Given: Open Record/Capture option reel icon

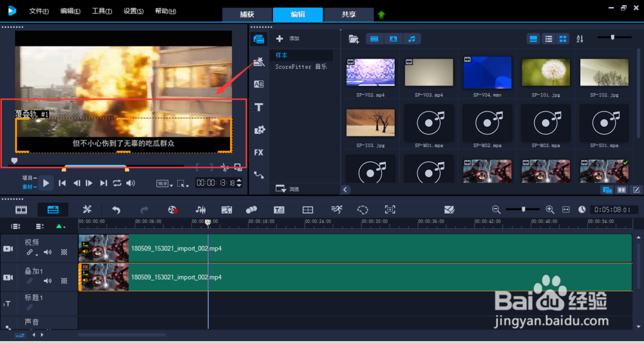Looking at the screenshot, I should point(173,210).
